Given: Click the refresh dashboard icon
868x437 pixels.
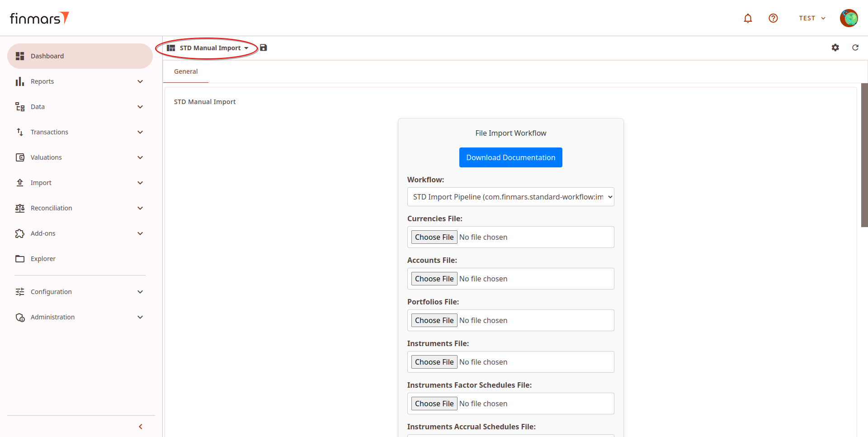Looking at the screenshot, I should click(855, 47).
